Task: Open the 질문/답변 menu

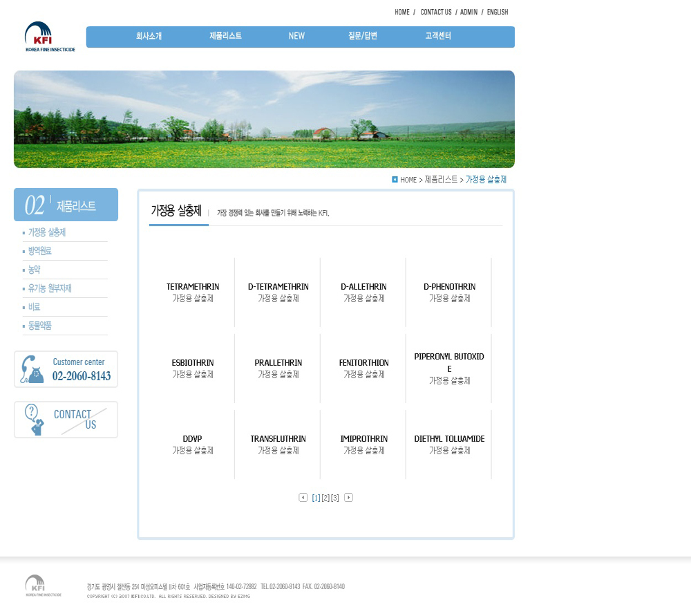Action: (x=362, y=36)
